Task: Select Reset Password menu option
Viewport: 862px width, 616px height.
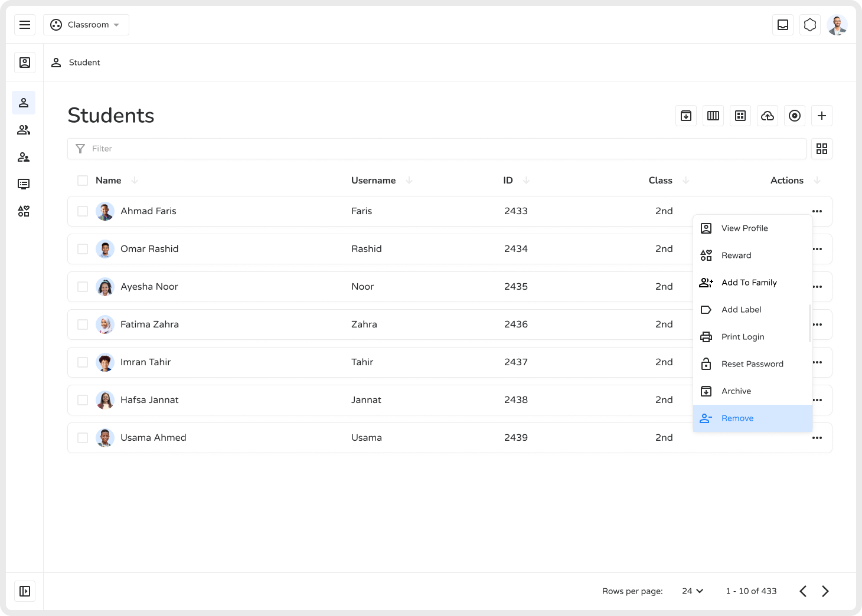Action: (x=752, y=364)
